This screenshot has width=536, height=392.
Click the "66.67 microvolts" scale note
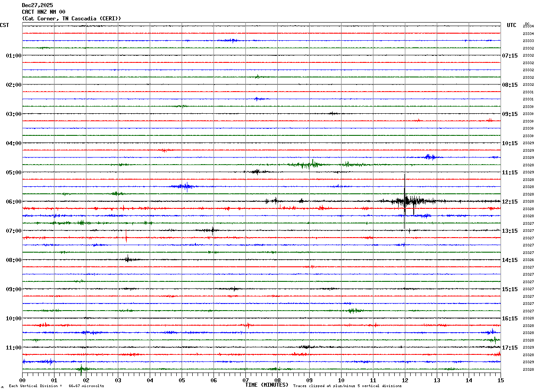click(86, 386)
